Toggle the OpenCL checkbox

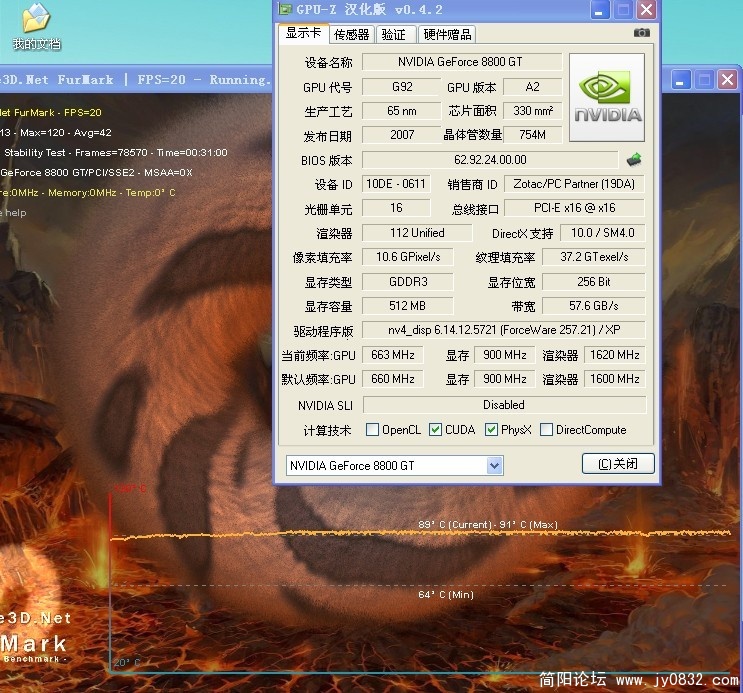(372, 429)
